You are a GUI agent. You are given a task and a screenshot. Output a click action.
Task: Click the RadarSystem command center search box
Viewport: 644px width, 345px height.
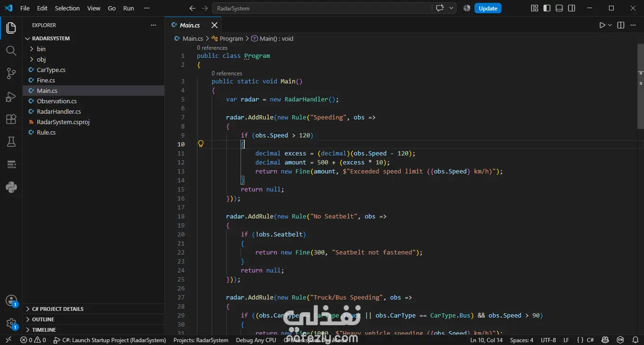click(x=322, y=8)
